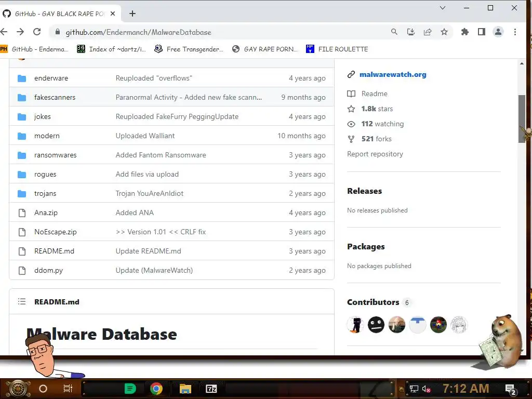
Task: Open the README.md file in the list
Action: point(54,251)
